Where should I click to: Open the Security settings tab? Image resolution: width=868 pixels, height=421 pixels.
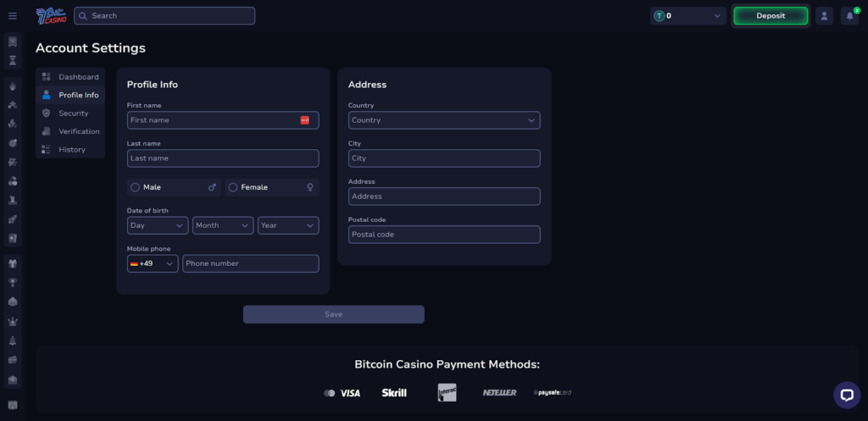(73, 113)
